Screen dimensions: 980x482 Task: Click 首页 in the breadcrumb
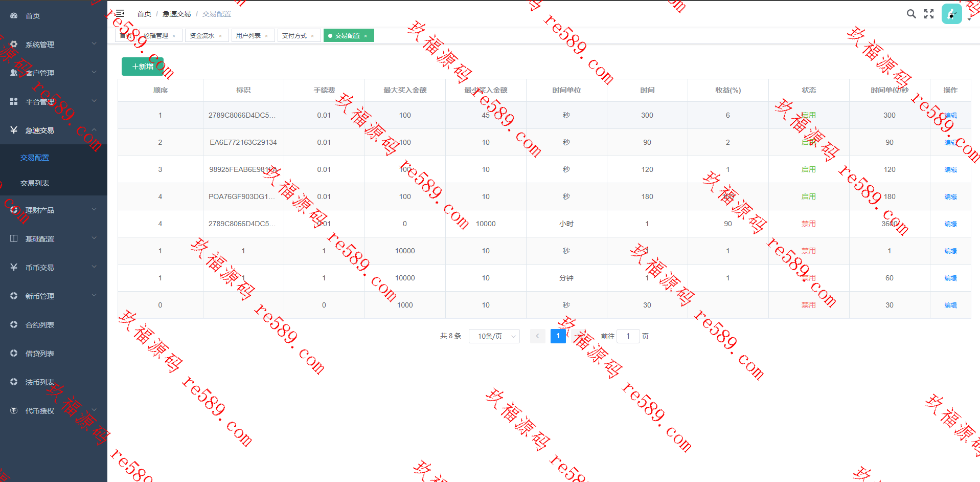(144, 14)
